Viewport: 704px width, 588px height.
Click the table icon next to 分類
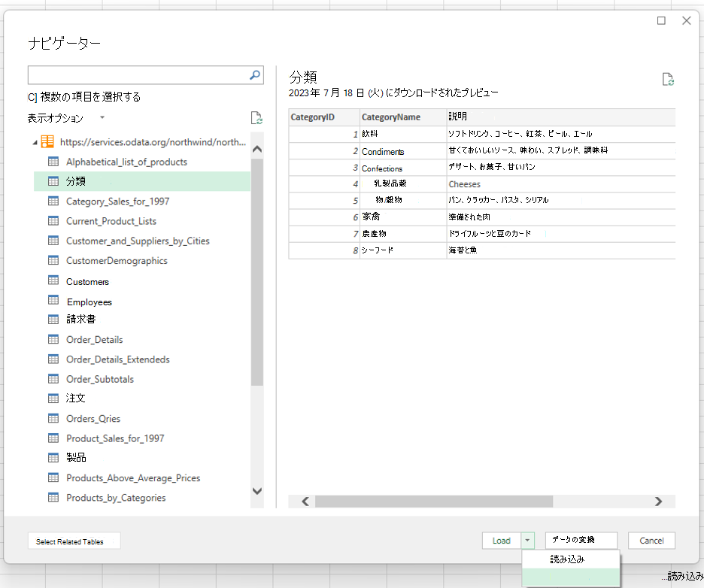pyautogui.click(x=53, y=181)
